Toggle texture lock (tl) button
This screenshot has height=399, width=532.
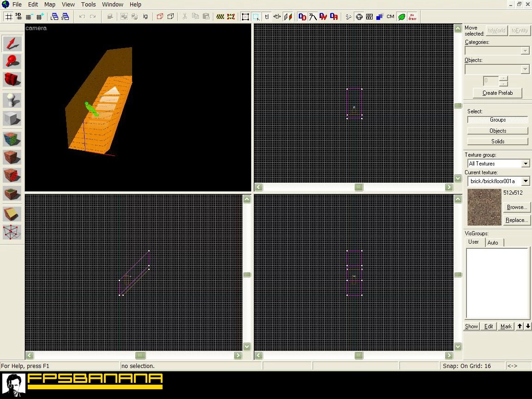pos(266,17)
